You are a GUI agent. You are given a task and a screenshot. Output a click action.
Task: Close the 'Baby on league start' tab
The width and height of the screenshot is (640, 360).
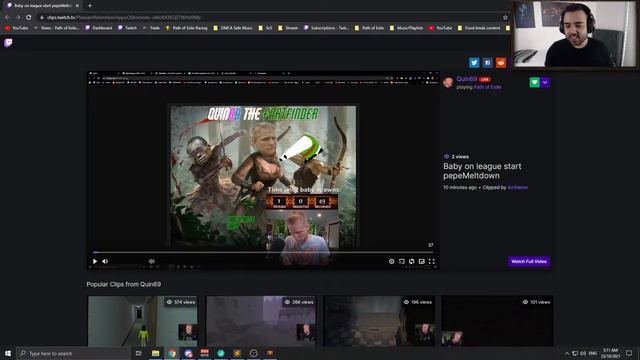click(x=77, y=6)
